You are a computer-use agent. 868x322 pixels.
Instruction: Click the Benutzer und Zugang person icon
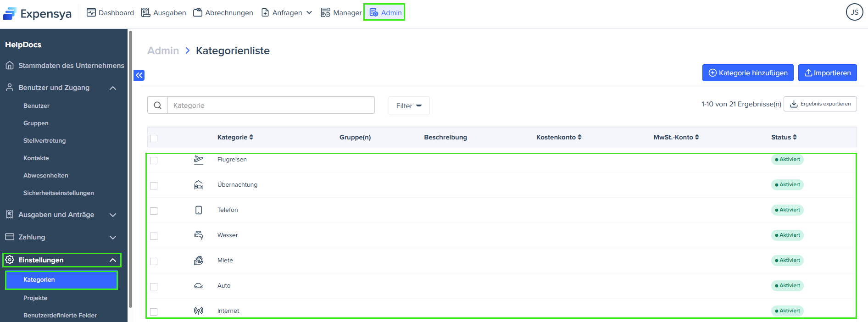pyautogui.click(x=10, y=87)
